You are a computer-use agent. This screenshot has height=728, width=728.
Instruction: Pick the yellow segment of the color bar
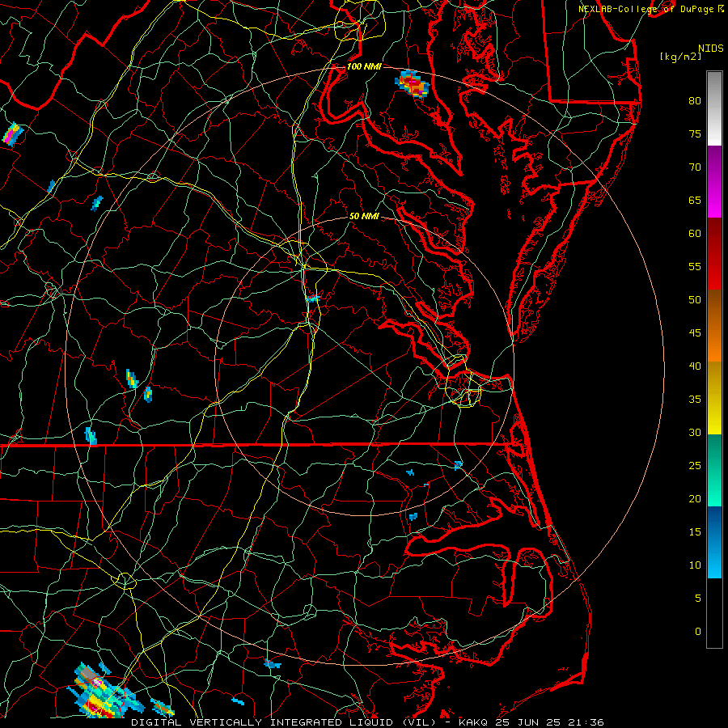point(714,398)
